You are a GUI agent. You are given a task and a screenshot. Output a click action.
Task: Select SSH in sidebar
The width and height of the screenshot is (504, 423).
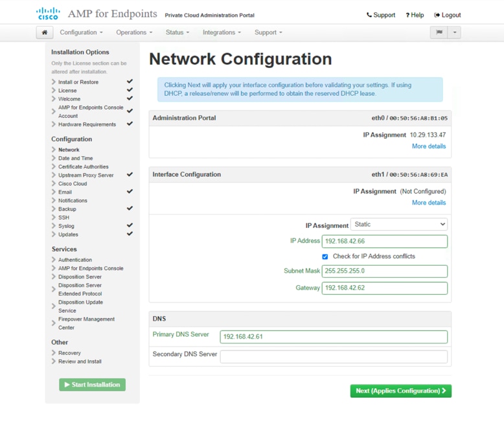click(x=63, y=218)
